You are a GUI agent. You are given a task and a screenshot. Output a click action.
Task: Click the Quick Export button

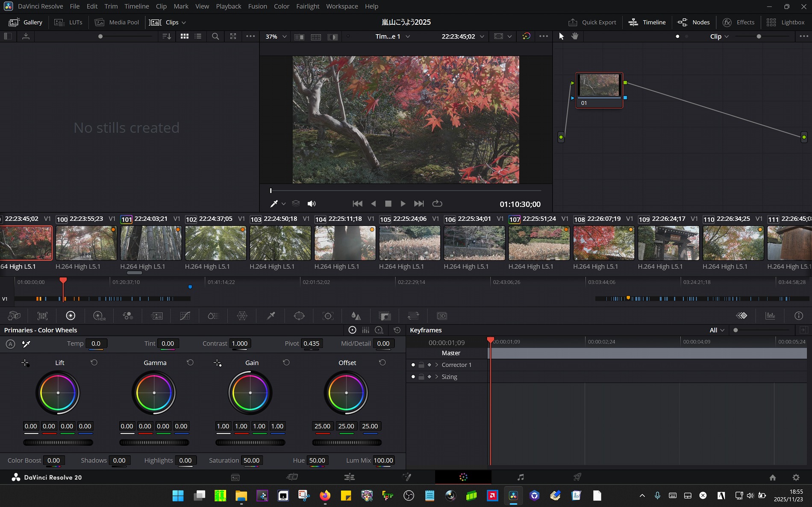tap(592, 22)
